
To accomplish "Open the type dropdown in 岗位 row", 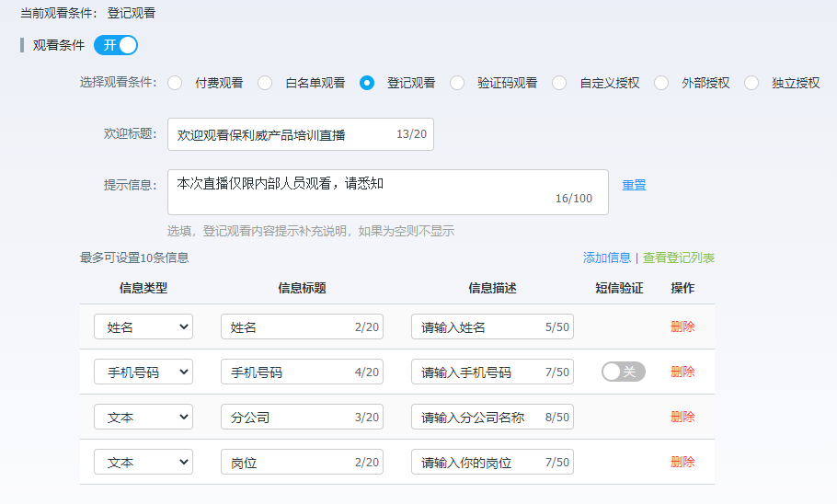I will (x=143, y=462).
